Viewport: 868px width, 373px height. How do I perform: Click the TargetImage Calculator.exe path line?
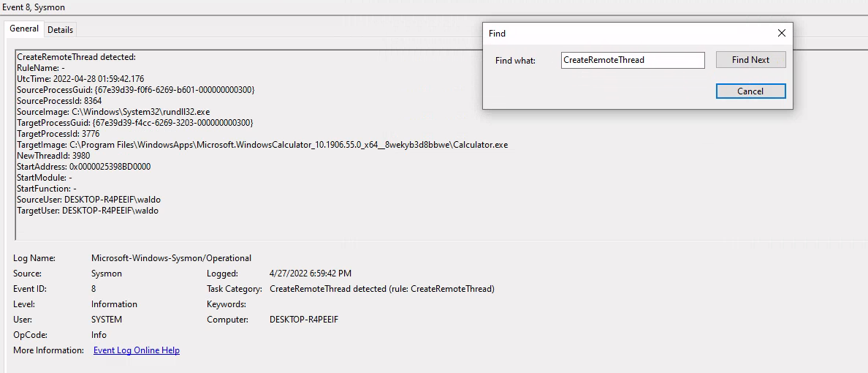(x=262, y=145)
